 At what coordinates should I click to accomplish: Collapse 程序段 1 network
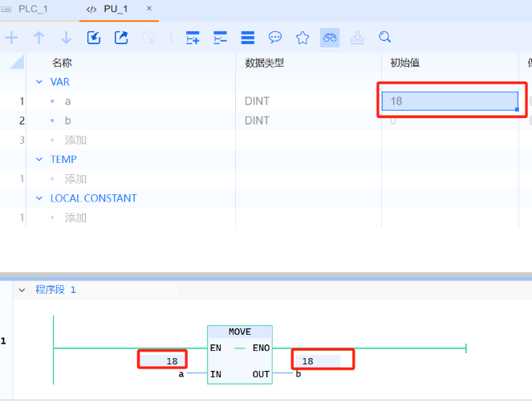click(21, 290)
